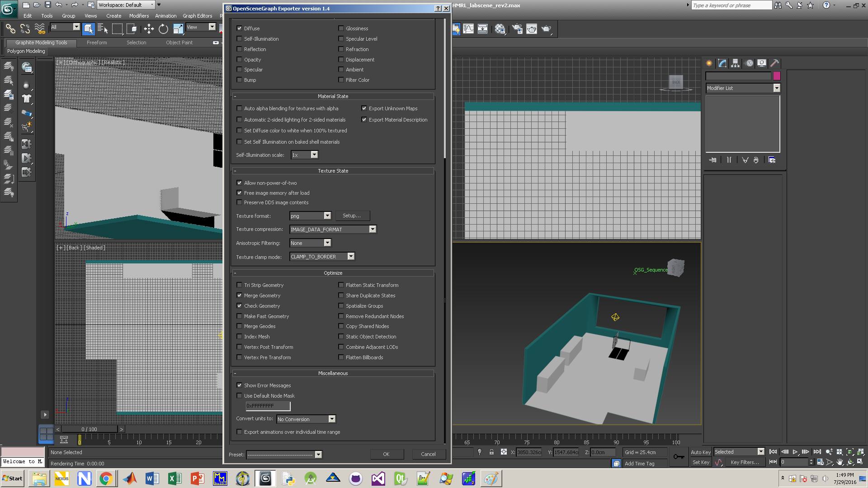
Task: Click the Select by Name tool
Action: coord(103,29)
